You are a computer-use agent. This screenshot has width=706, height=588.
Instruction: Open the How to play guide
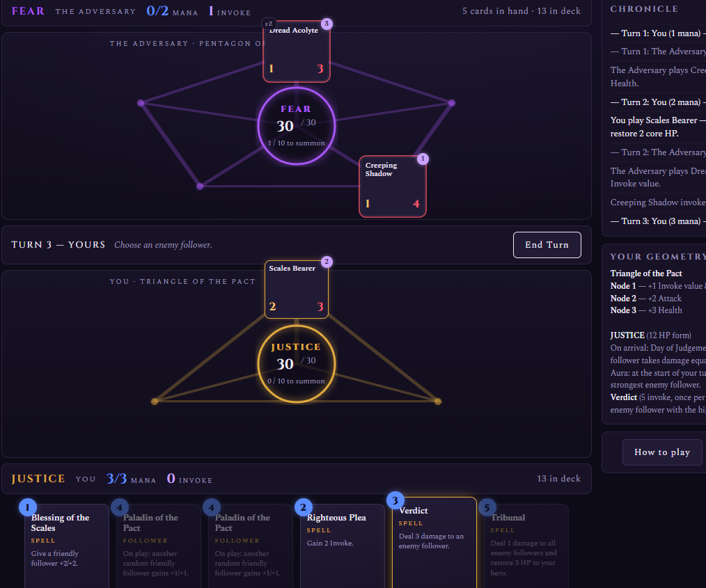(662, 452)
